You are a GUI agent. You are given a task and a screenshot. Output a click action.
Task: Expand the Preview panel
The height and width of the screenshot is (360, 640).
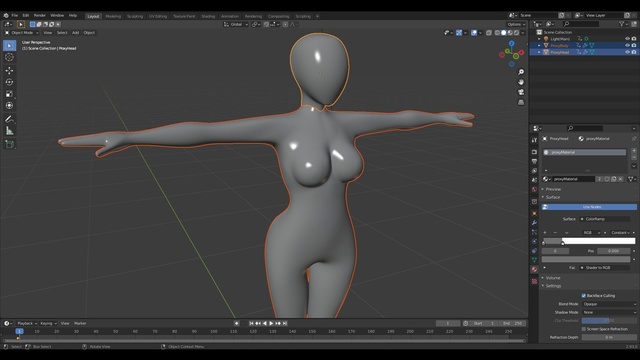[553, 189]
